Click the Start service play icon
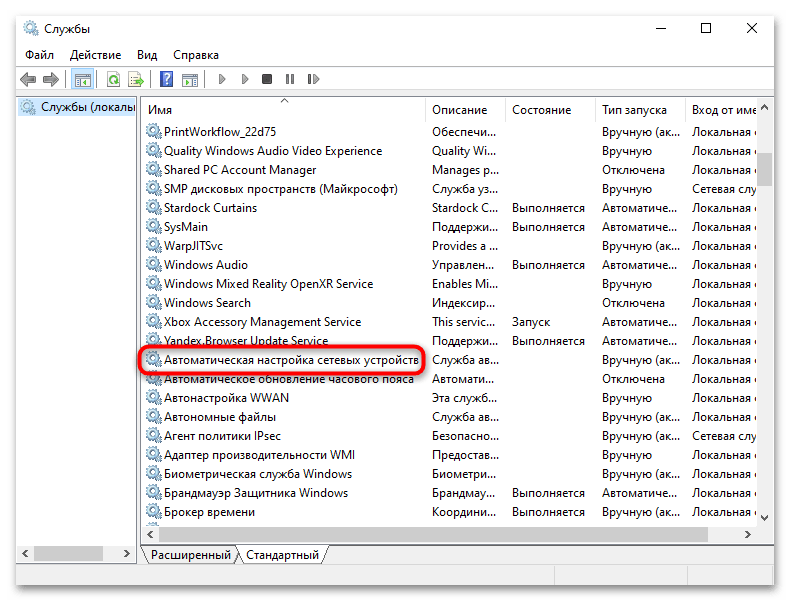Screen dimensions: 790x601 click(x=222, y=79)
